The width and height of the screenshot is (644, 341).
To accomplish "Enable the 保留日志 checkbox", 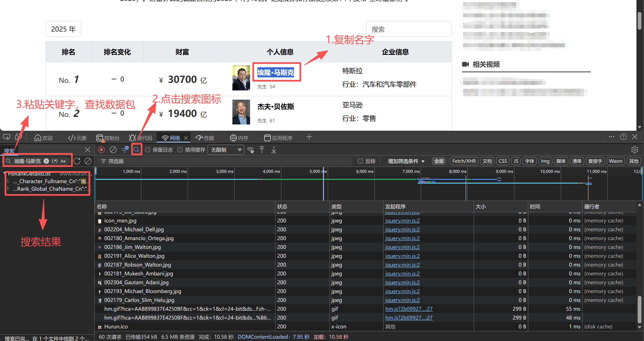I will click(148, 150).
